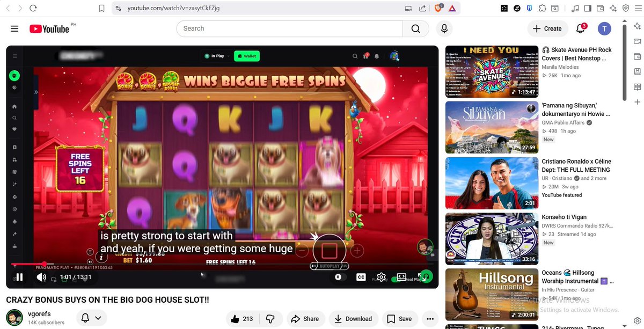The height and width of the screenshot is (329, 644).
Task: Open the browser main menu button
Action: coord(638,8)
